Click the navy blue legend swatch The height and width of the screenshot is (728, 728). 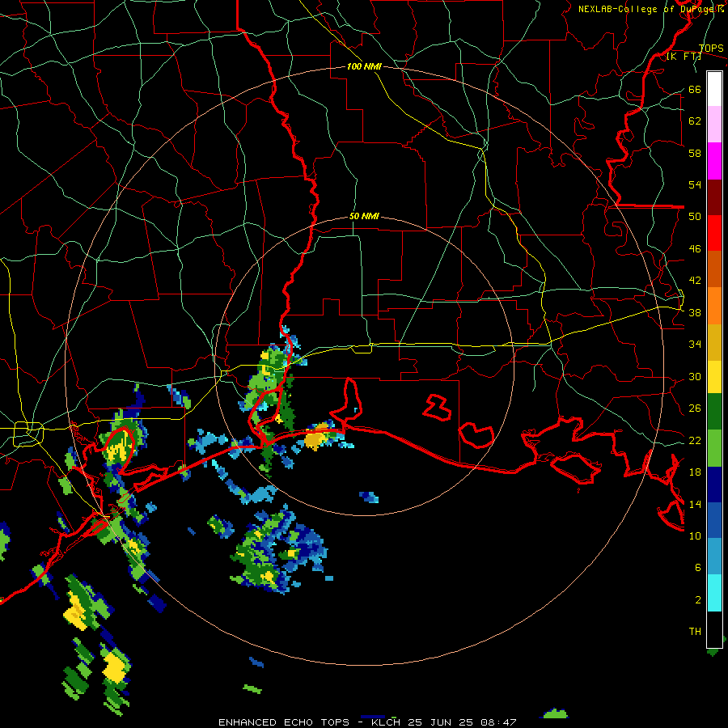(x=714, y=485)
